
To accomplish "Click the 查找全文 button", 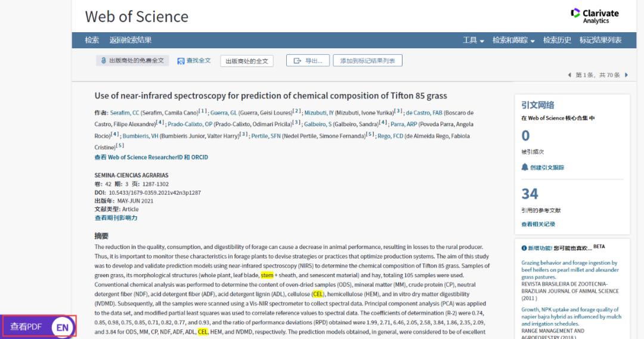I will pyautogui.click(x=194, y=61).
